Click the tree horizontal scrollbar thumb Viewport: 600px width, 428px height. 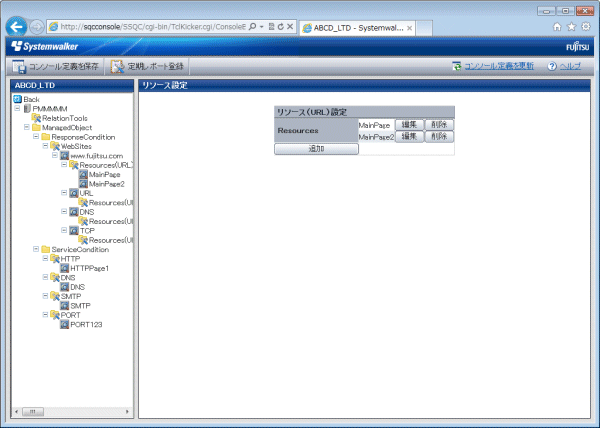tap(33, 412)
